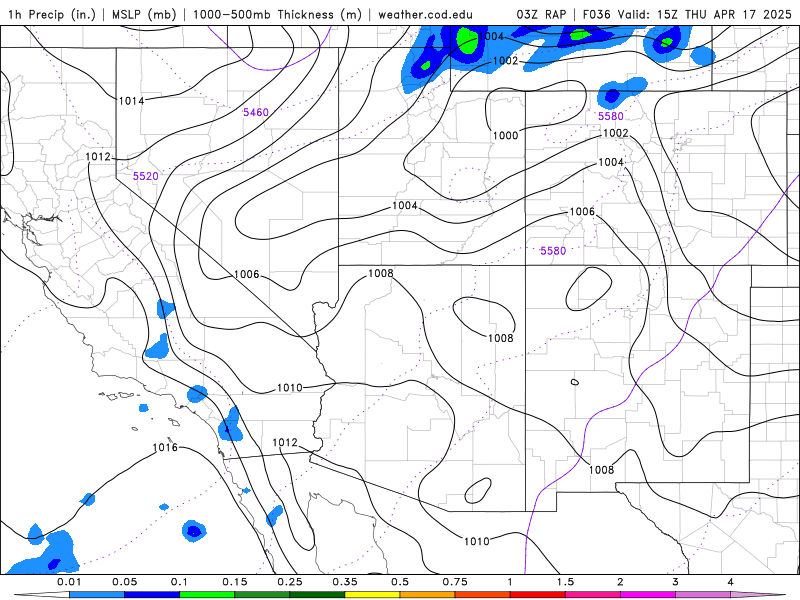The height and width of the screenshot is (600, 800).
Task: Click the 0.25 legend tick label
Action: pyautogui.click(x=290, y=582)
